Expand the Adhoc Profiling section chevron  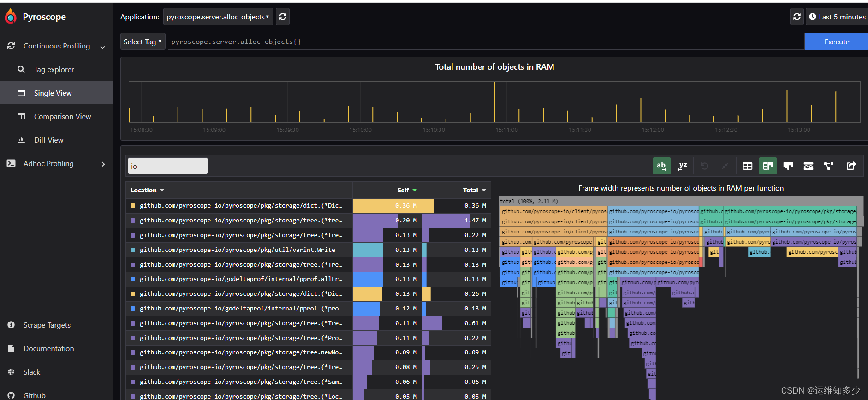pos(103,164)
